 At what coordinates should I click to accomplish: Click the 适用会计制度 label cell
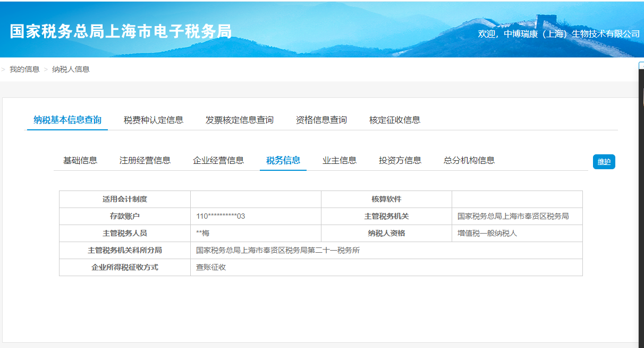pyautogui.click(x=125, y=199)
